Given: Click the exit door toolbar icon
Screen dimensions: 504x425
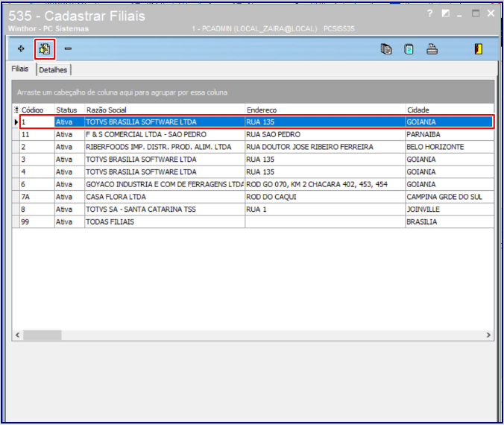Looking at the screenshot, I should point(479,49).
